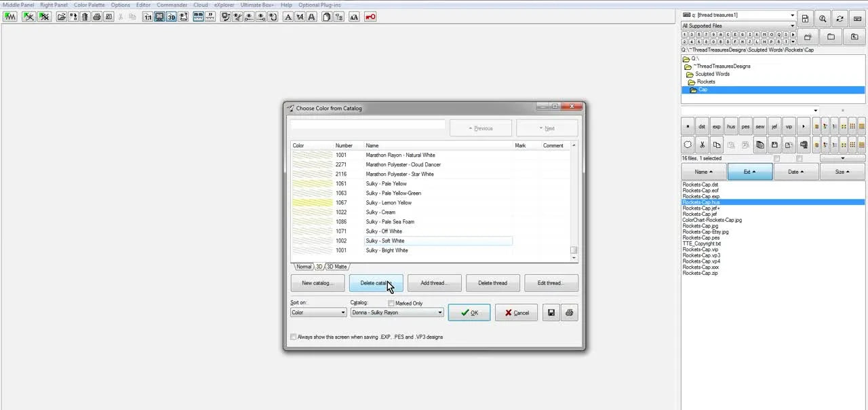The height and width of the screenshot is (410, 868).
Task: Click the Cancel button in dialog
Action: click(515, 313)
